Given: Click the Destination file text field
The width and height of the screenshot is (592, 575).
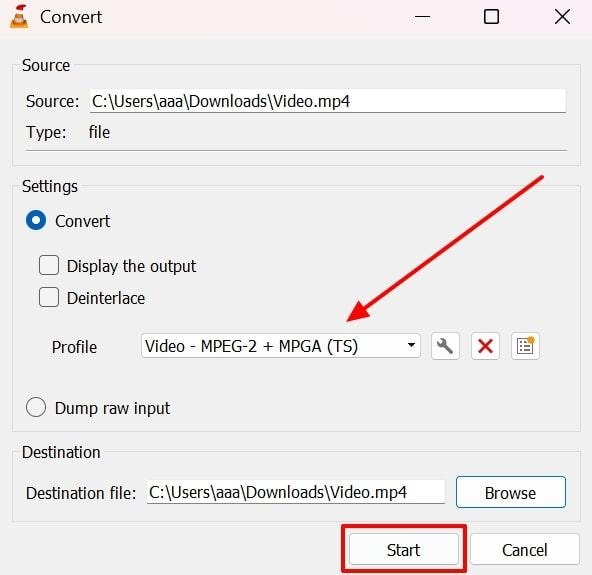Looking at the screenshot, I should pos(296,492).
